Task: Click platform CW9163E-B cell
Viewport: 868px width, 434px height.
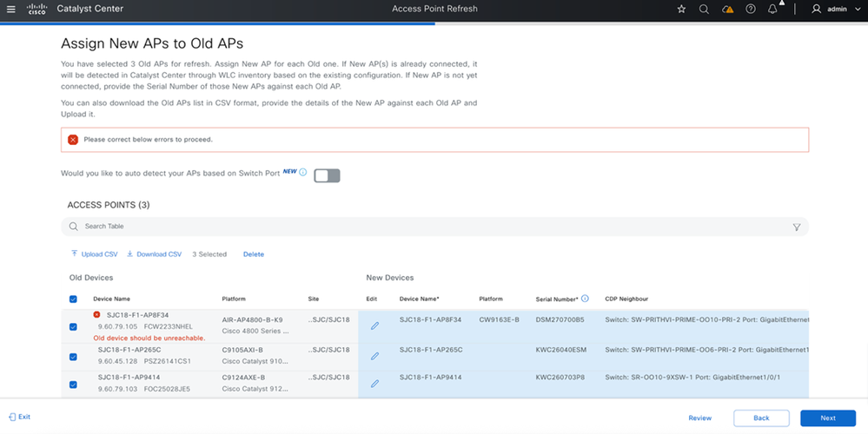Action: [500, 319]
